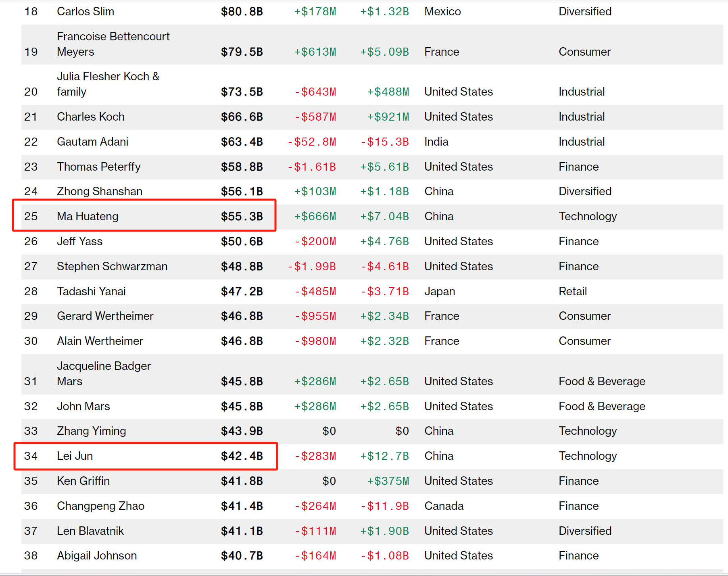Select Tadashi Yanai's row name
The height and width of the screenshot is (576, 728).
[x=91, y=292]
